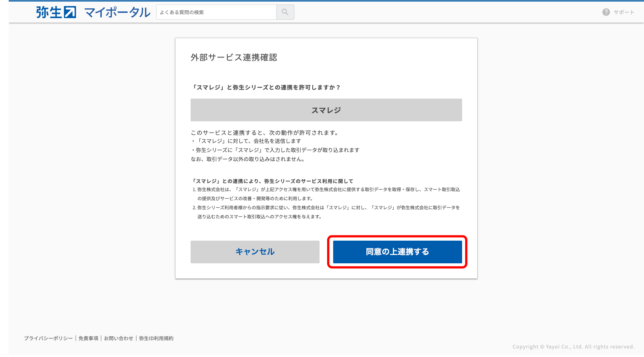The image size is (644, 357).
Task: Click the line about 取引データが取り込まれます
Action: (275, 150)
